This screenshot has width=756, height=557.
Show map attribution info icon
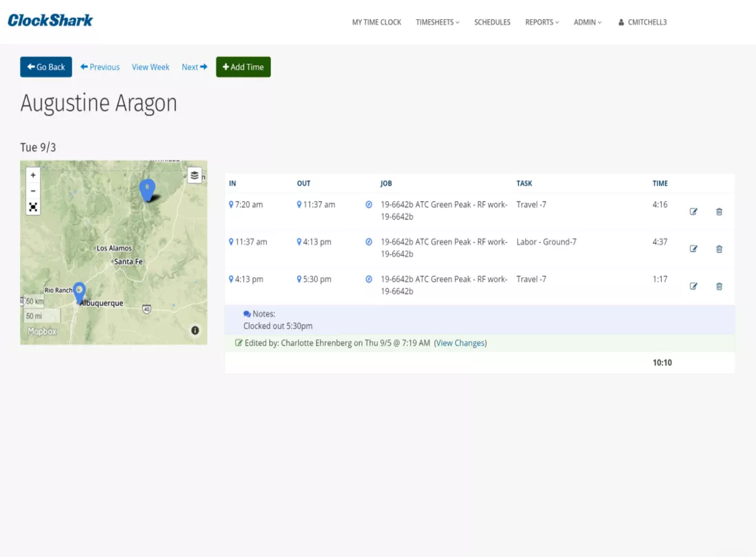click(x=194, y=330)
